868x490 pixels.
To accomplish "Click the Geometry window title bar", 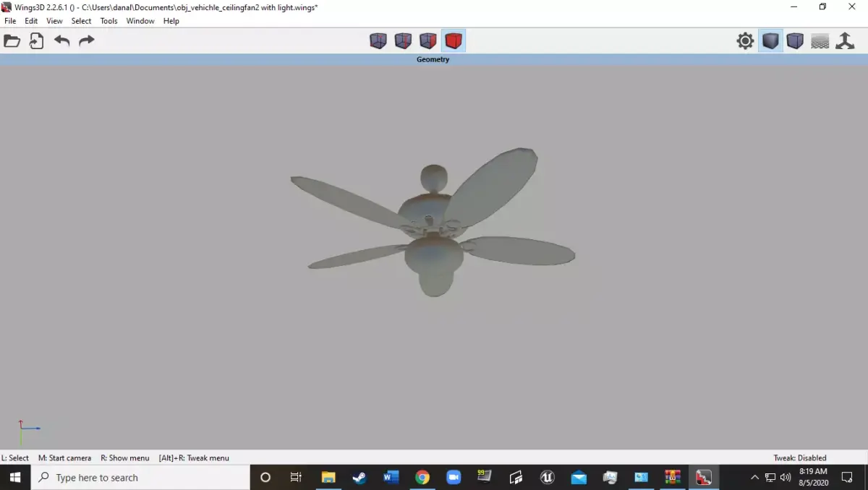I will click(433, 59).
